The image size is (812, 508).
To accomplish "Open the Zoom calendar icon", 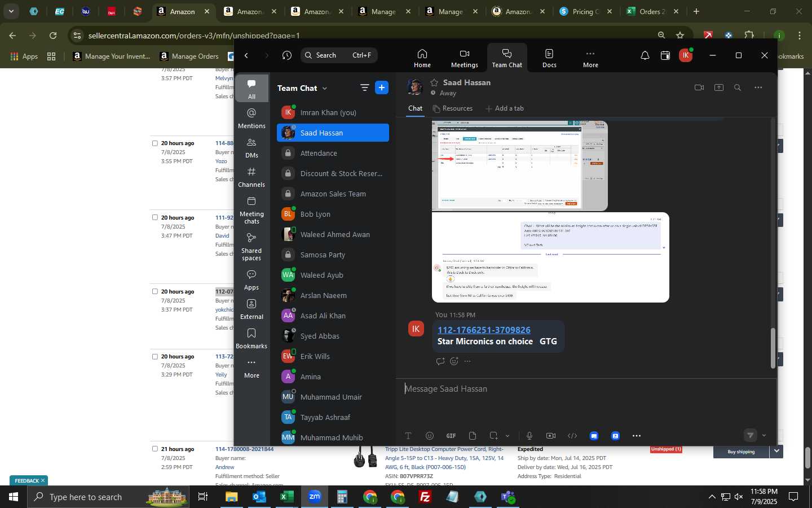I will click(665, 55).
